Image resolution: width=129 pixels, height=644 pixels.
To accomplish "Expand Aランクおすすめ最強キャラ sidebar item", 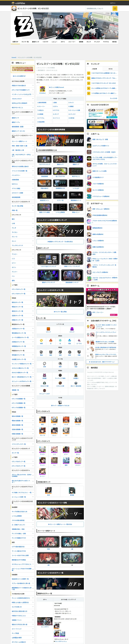I will point(23,90).
